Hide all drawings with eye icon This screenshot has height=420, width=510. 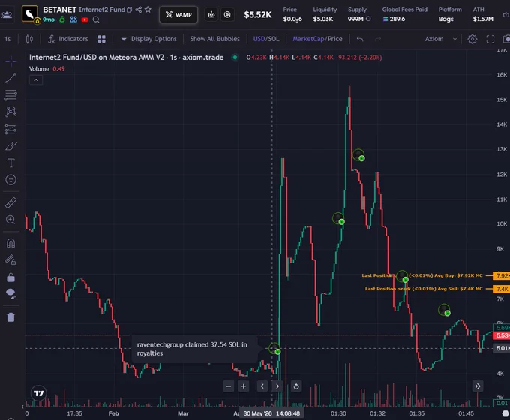pos(10,293)
